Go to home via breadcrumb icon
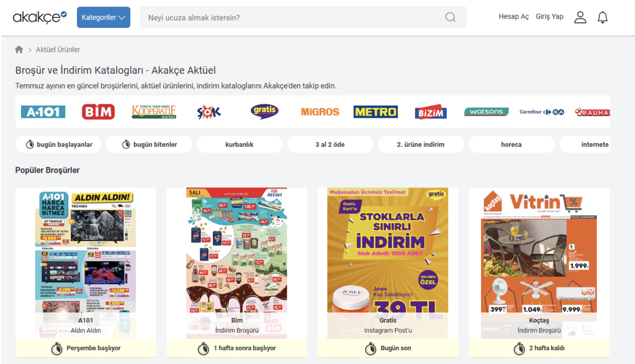635x364 pixels. pyautogui.click(x=19, y=50)
